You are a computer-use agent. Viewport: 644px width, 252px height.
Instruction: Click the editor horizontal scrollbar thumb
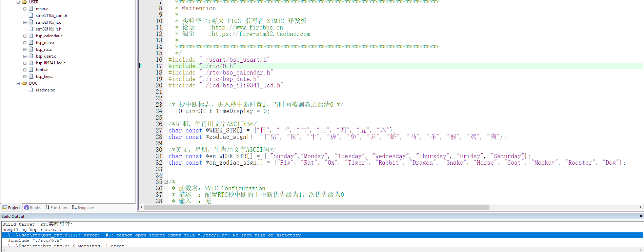(x=317, y=207)
